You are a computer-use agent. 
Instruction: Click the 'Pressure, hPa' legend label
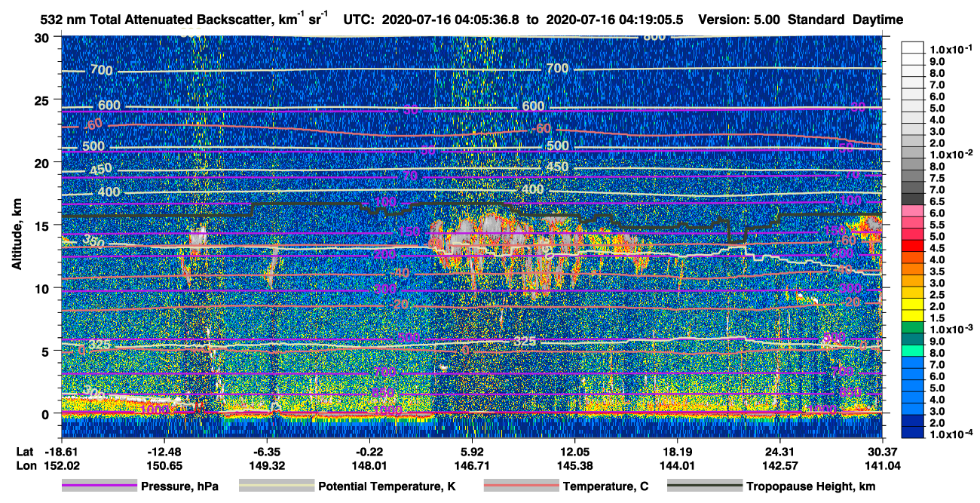point(179,486)
